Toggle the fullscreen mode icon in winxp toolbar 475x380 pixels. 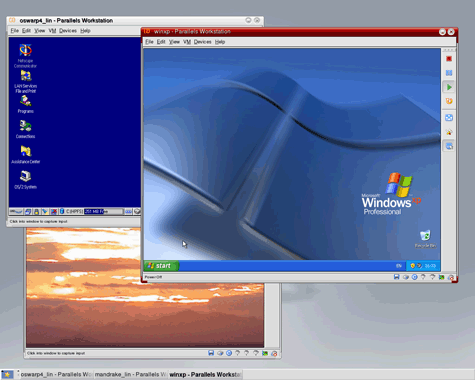[x=449, y=146]
